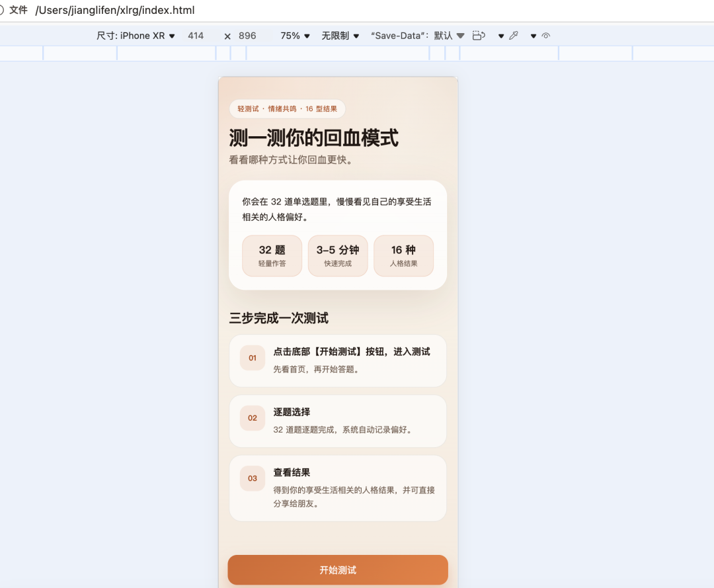Open the 无限制 throttling dropdown
The image size is (714, 588).
click(340, 36)
